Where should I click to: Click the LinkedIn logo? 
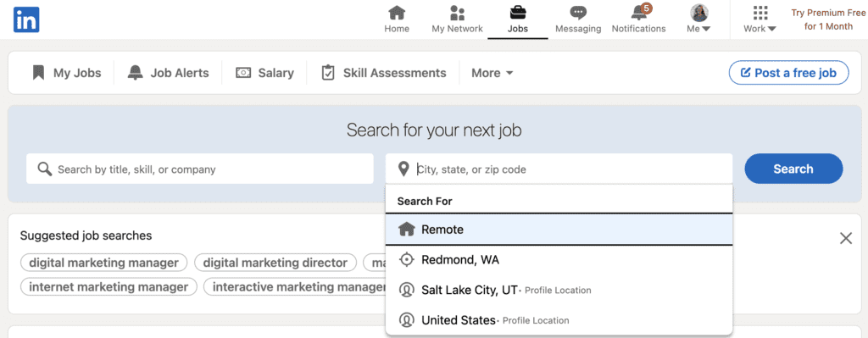(26, 19)
